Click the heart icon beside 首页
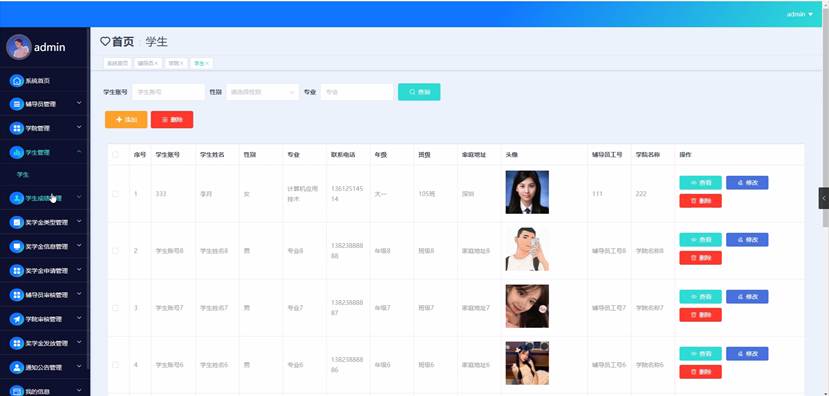 (x=105, y=41)
